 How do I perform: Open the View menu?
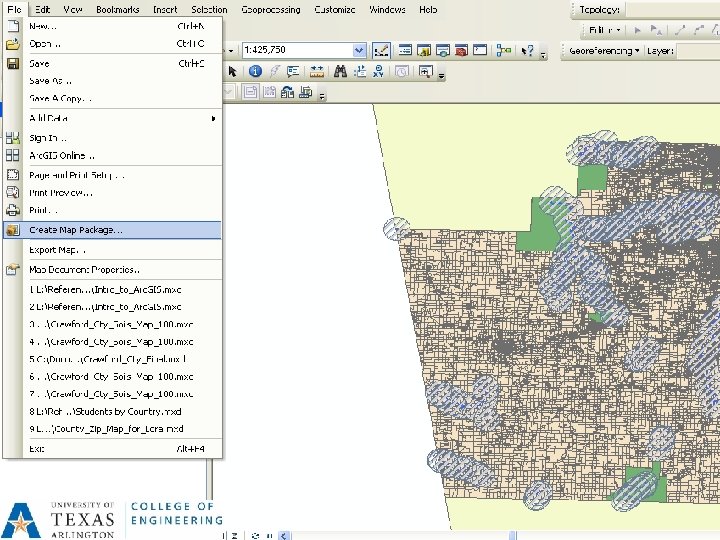pyautogui.click(x=73, y=9)
